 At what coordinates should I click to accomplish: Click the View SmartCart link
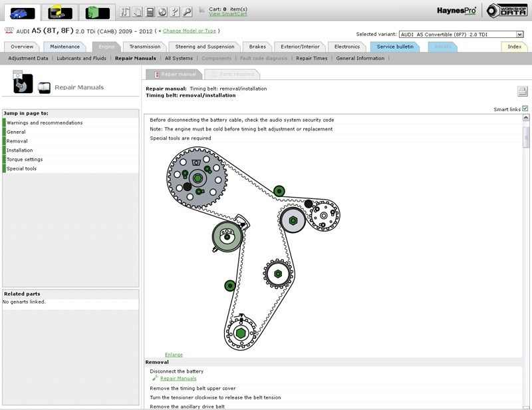pyautogui.click(x=228, y=14)
